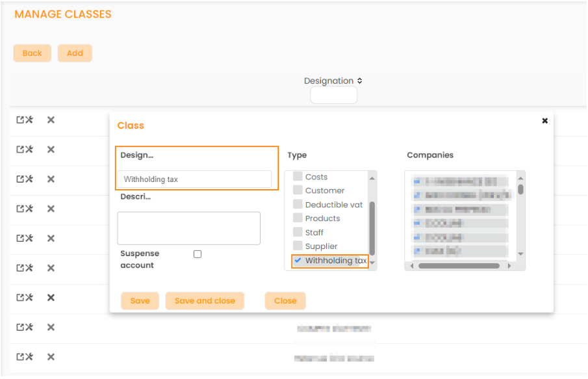Uncheck the Withholding tax type

tap(298, 261)
